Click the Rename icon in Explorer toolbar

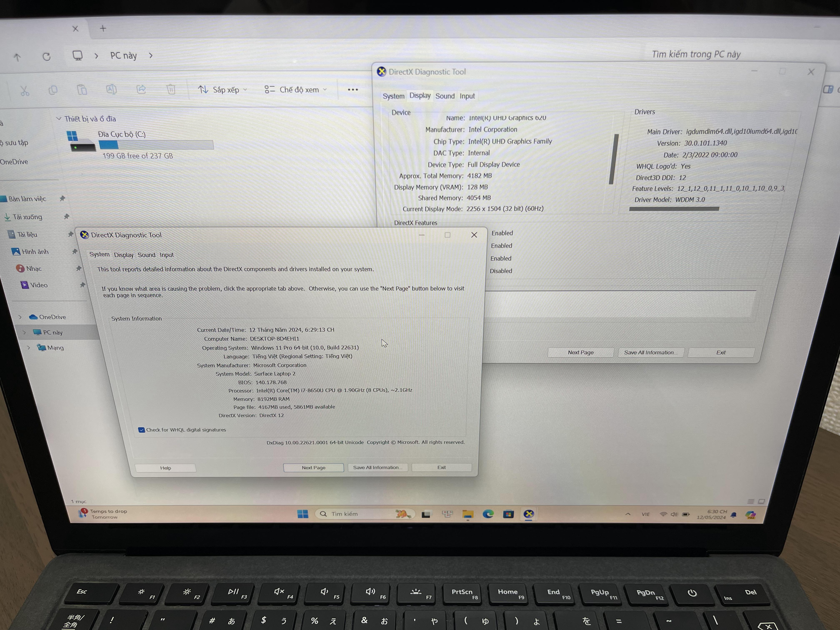(111, 89)
